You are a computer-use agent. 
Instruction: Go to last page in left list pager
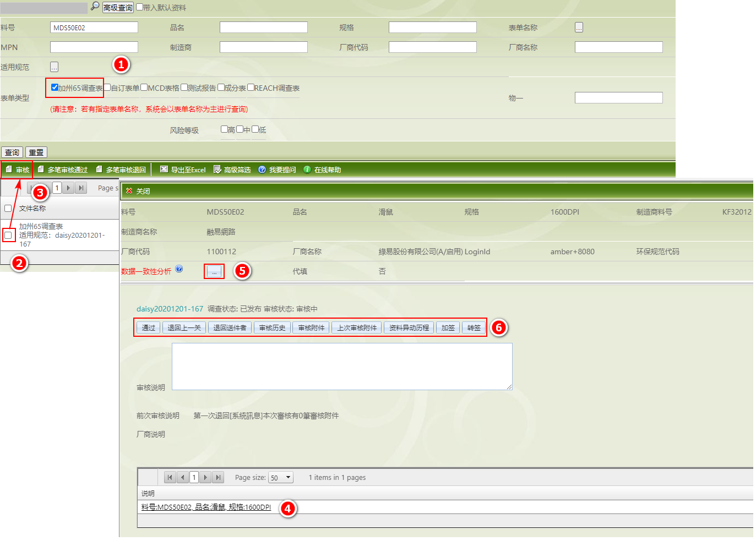pyautogui.click(x=81, y=188)
